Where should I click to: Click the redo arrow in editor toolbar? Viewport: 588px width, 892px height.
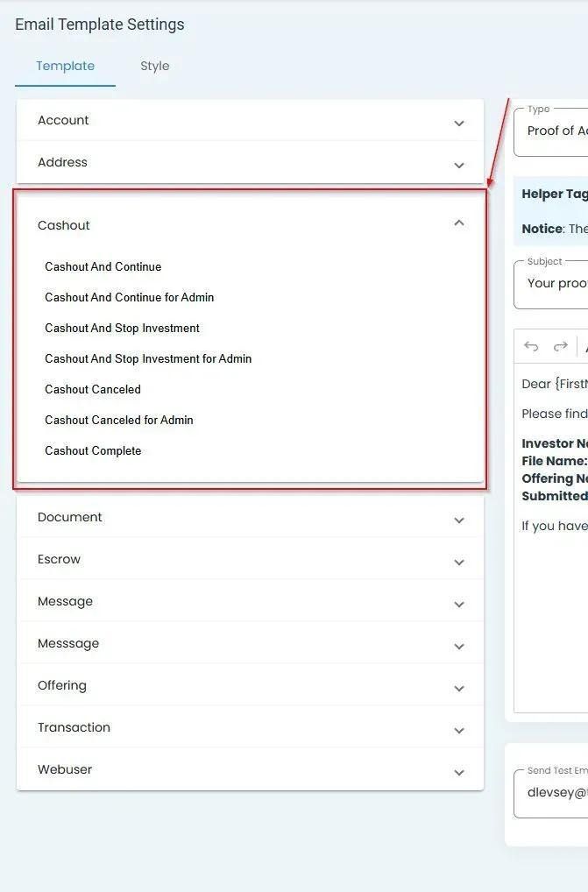[x=561, y=346]
